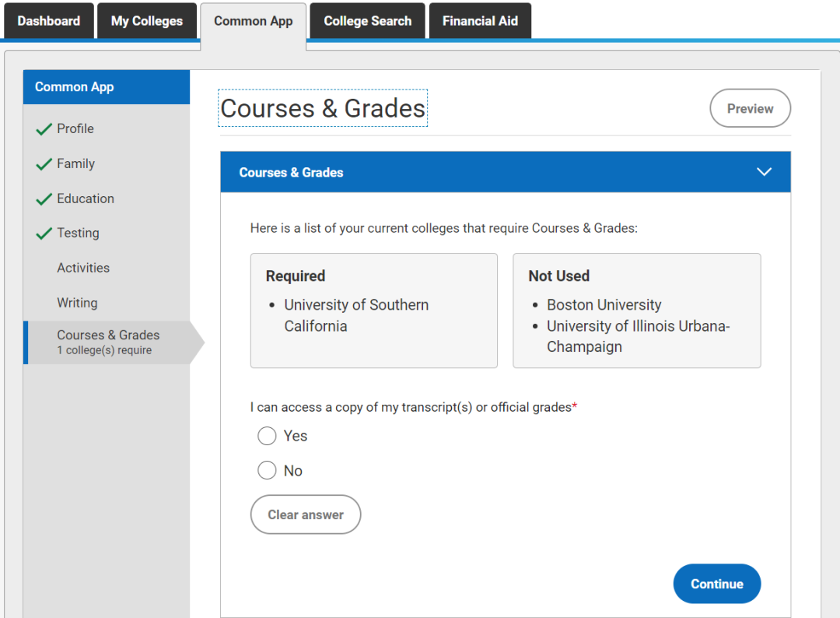Open Activities in the sidebar
The image size is (840, 618).
pyautogui.click(x=83, y=268)
